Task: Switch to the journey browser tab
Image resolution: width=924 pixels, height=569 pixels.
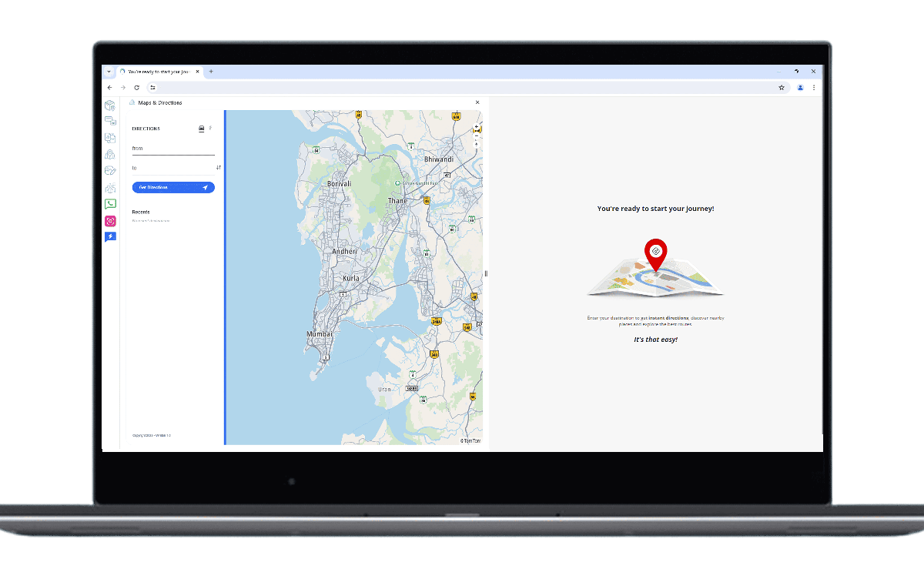Action: pos(158,71)
